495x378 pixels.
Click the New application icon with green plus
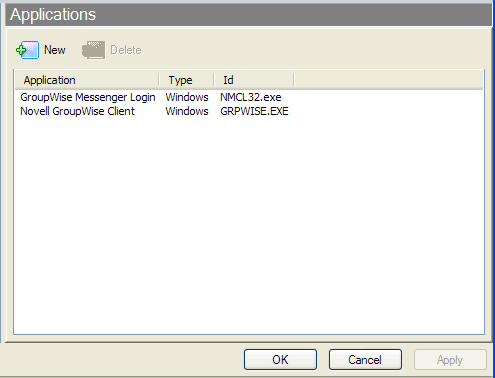[x=27, y=50]
